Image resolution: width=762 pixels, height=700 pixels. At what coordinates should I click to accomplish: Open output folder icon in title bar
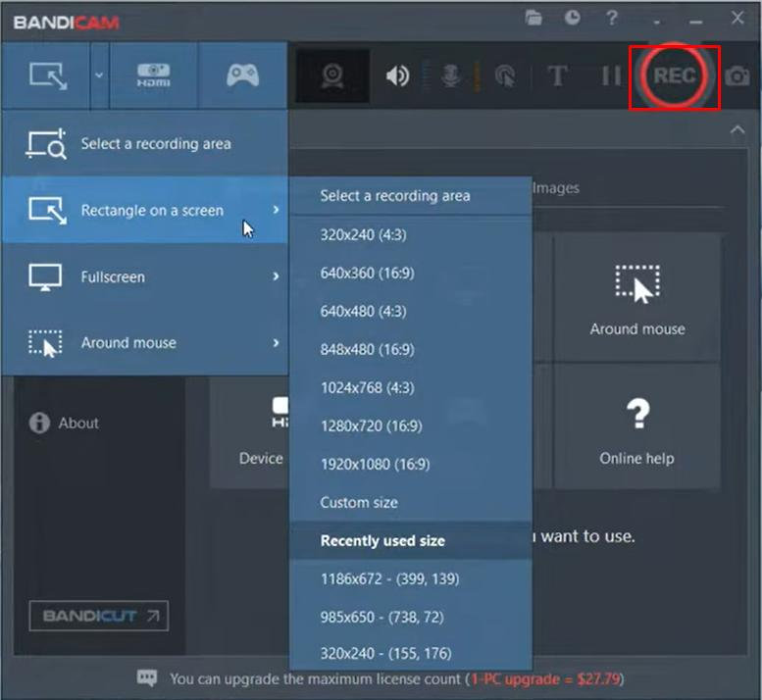533,19
